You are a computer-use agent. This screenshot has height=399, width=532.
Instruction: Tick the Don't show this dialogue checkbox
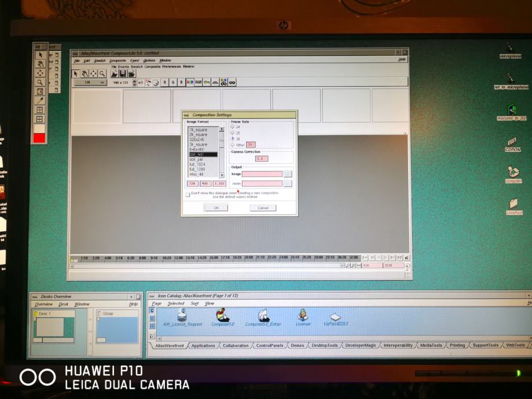(188, 194)
